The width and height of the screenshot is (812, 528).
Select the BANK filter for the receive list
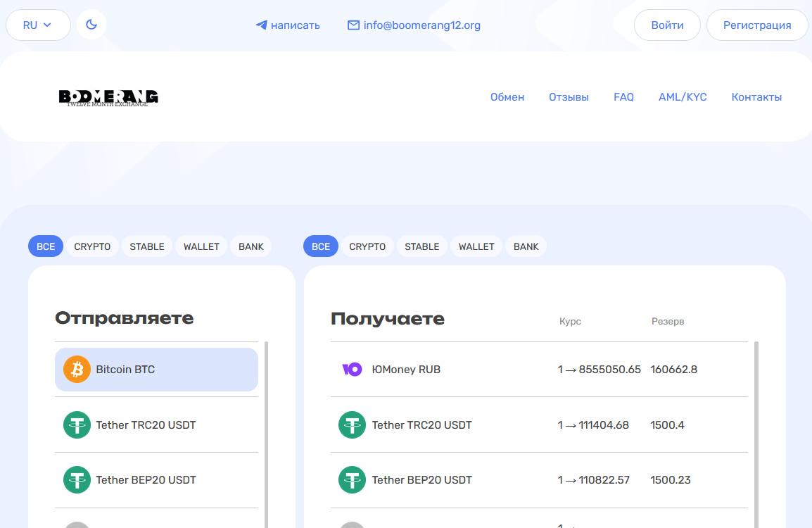click(526, 246)
